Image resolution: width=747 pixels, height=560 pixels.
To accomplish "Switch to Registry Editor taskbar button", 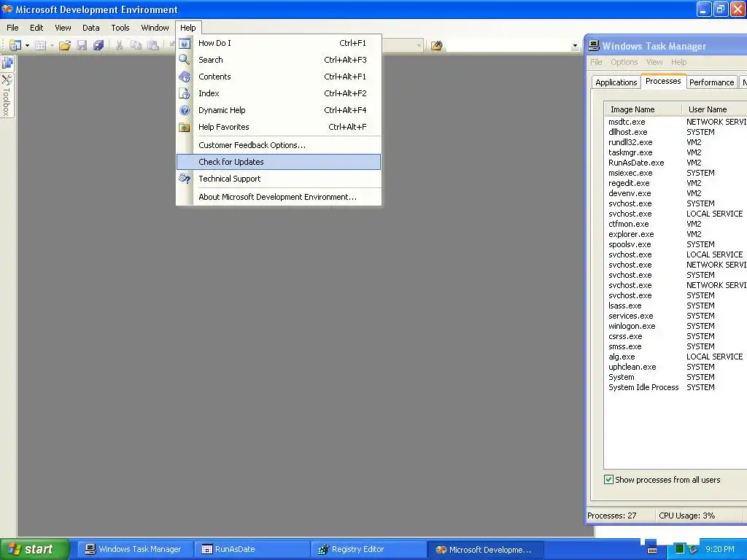I will 369,550.
